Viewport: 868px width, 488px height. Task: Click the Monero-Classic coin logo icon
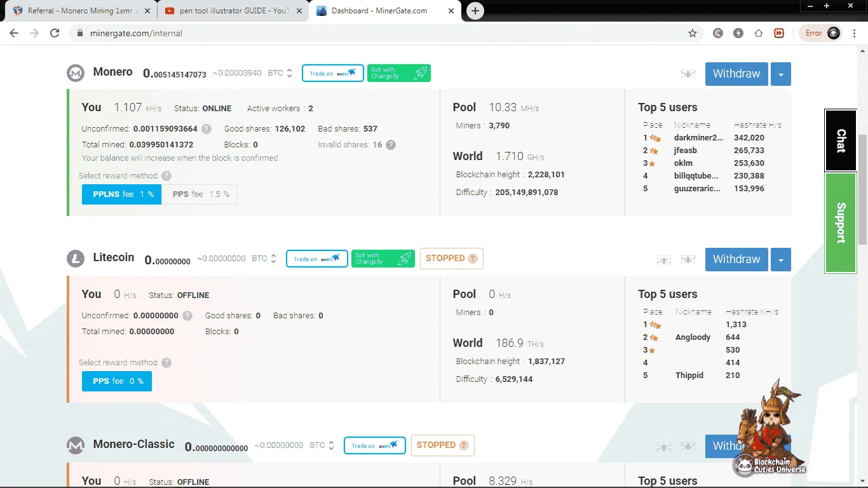[x=76, y=445]
